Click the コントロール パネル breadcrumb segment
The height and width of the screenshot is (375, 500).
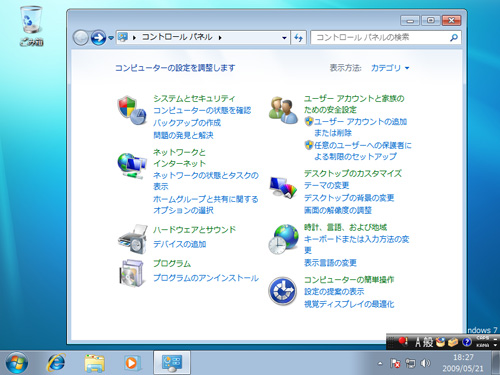coord(177,37)
